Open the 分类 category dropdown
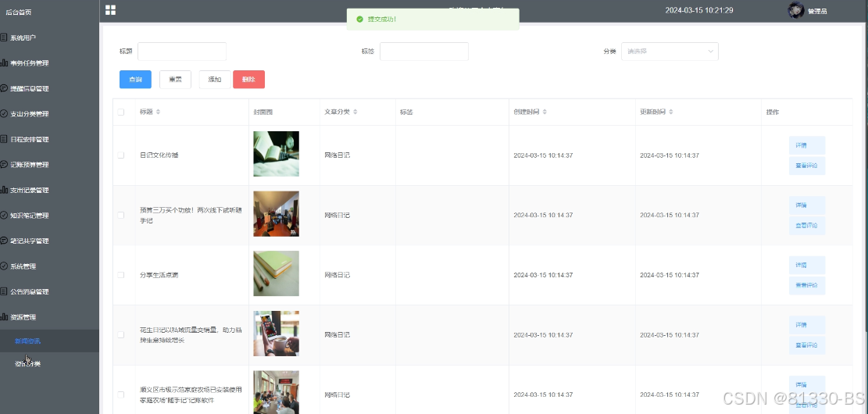 coord(670,52)
